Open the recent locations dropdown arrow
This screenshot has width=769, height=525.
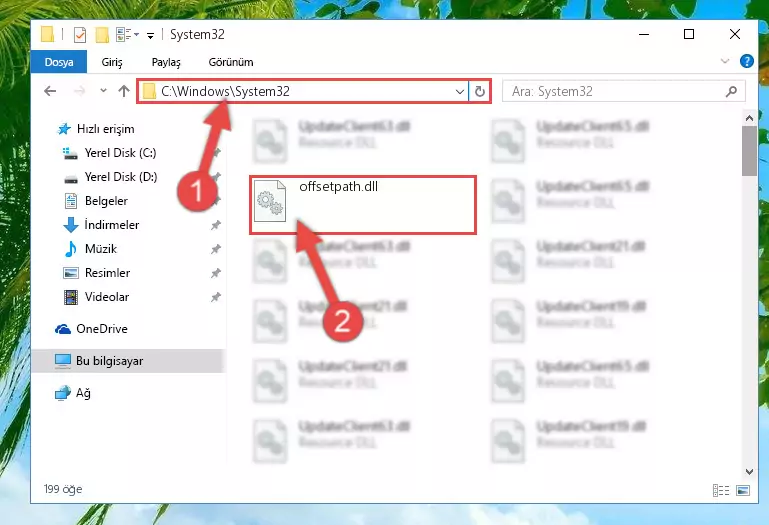click(x=103, y=91)
